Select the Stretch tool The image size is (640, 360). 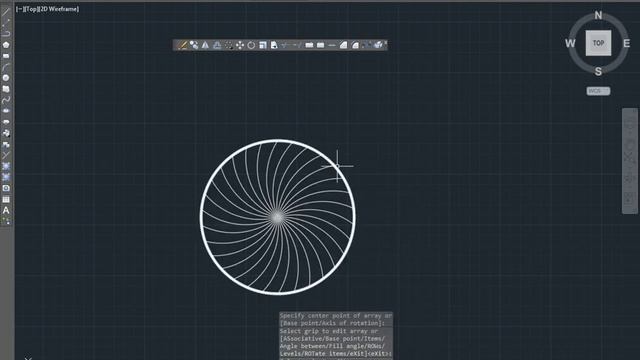274,45
